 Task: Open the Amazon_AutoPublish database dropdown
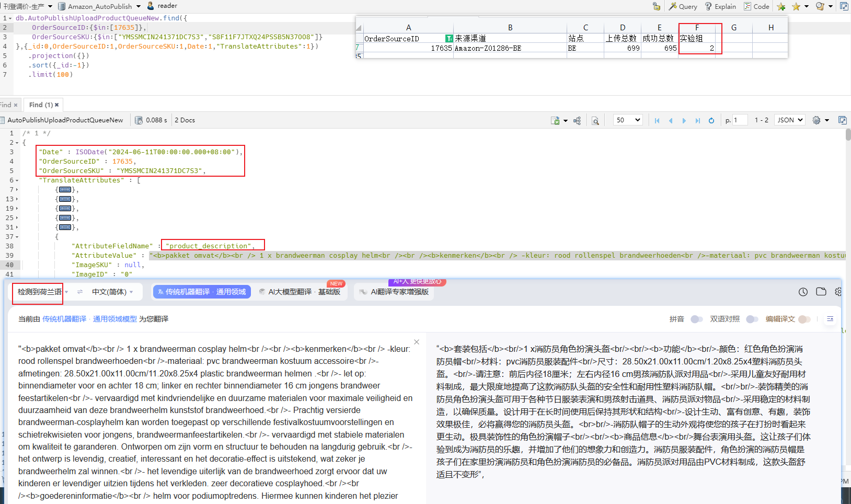point(99,6)
